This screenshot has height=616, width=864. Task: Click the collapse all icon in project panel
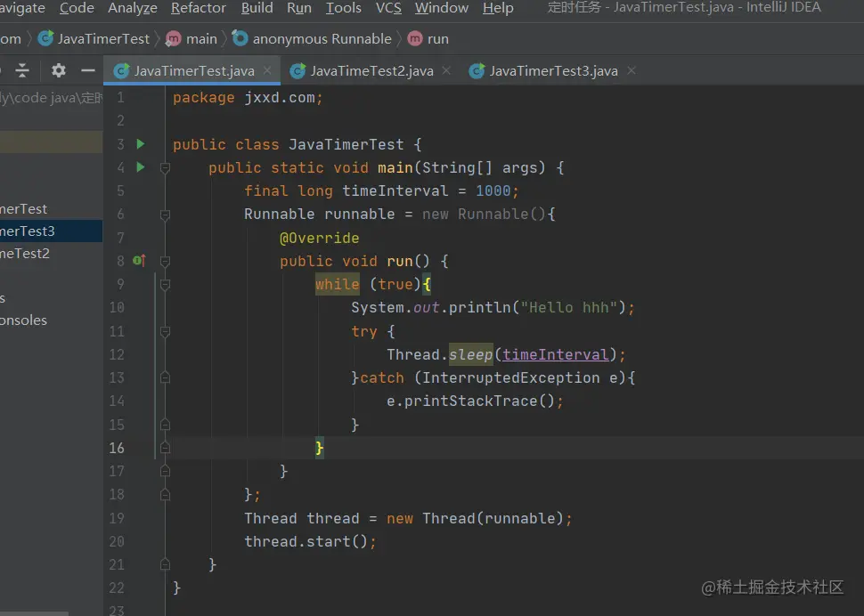22,70
